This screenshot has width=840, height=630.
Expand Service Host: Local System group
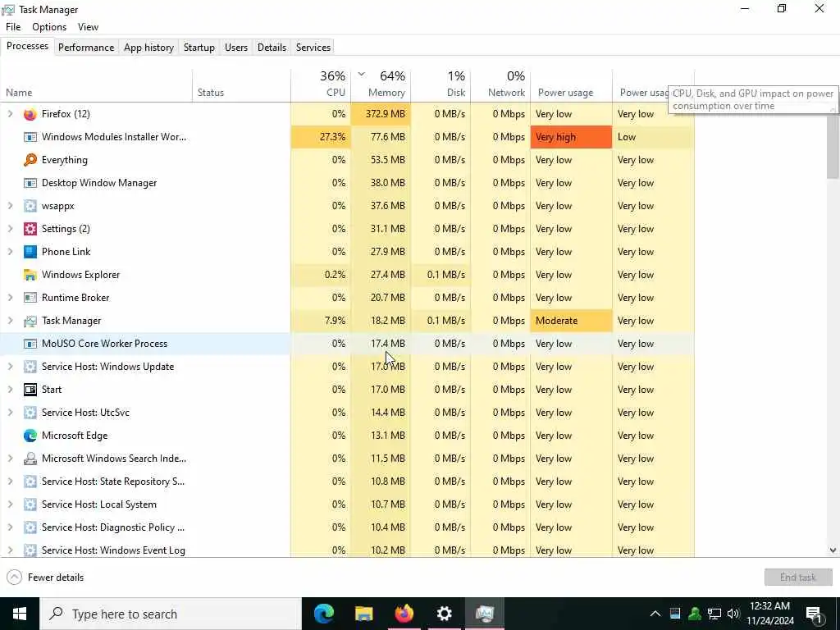pyautogui.click(x=10, y=504)
